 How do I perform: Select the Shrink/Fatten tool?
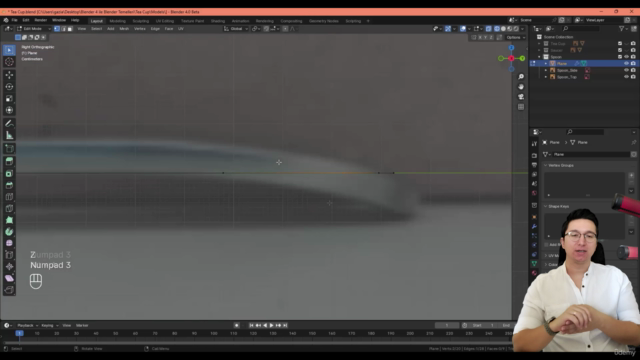pos(9,267)
